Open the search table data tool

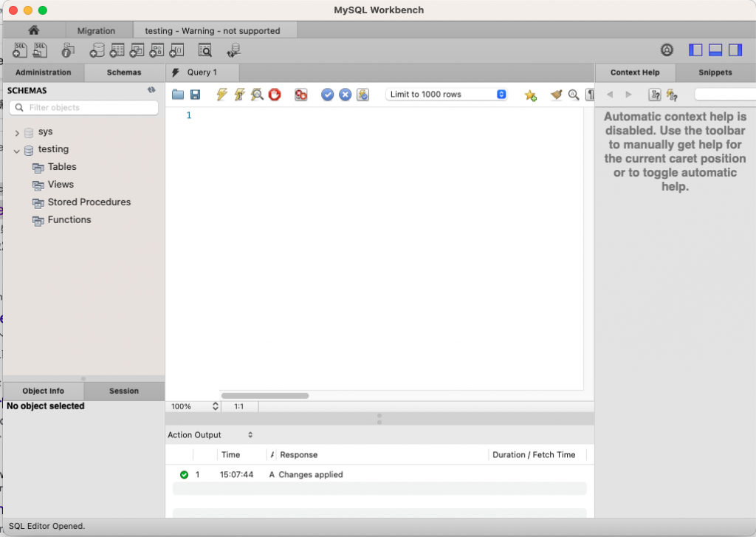(205, 50)
